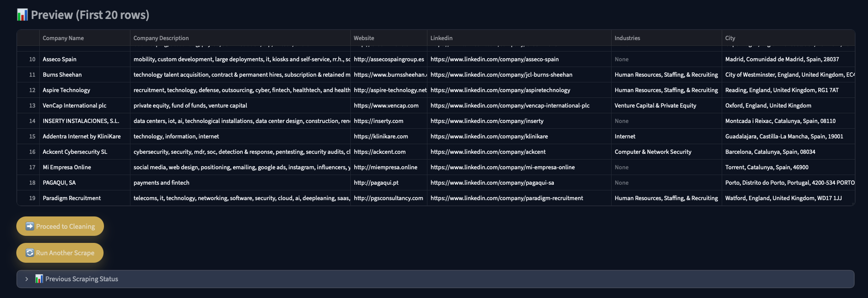868x298 pixels.
Task: Click the linkedin.com/company/pagaqui-sa cell
Action: 519,183
